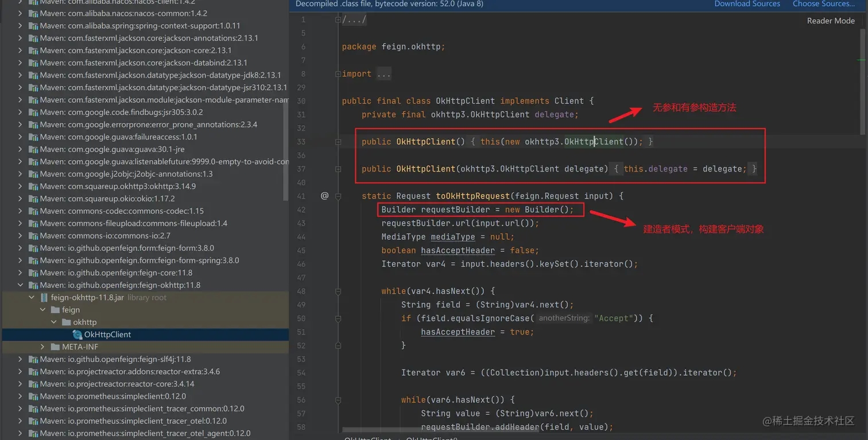Collapse Maven feign-okhttp:11.8 library node

20,285
